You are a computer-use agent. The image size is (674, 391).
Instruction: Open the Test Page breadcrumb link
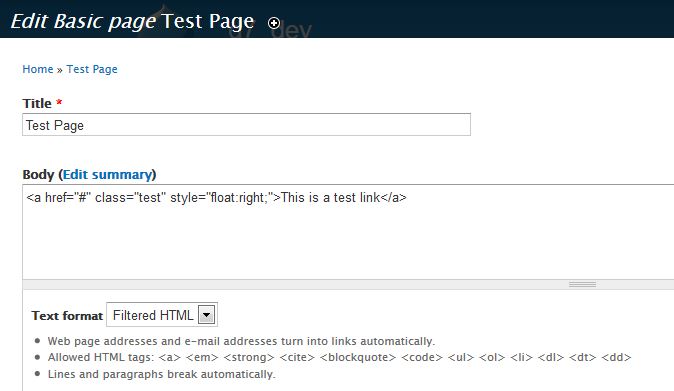tap(92, 70)
